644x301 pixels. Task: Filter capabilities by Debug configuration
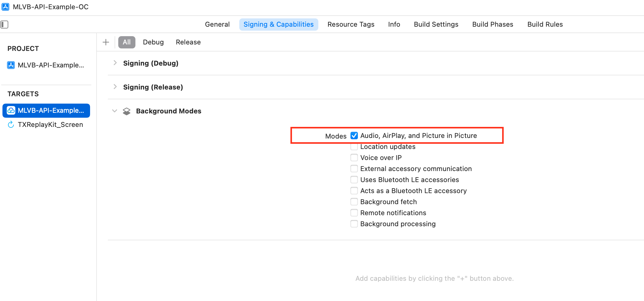pyautogui.click(x=153, y=42)
